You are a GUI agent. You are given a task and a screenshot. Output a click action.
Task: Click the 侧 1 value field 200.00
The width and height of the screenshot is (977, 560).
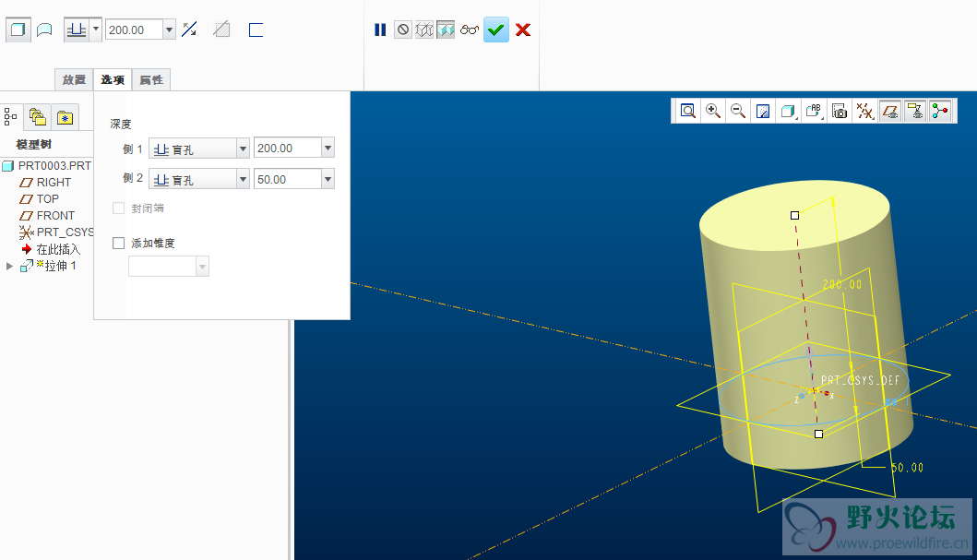[x=287, y=149]
